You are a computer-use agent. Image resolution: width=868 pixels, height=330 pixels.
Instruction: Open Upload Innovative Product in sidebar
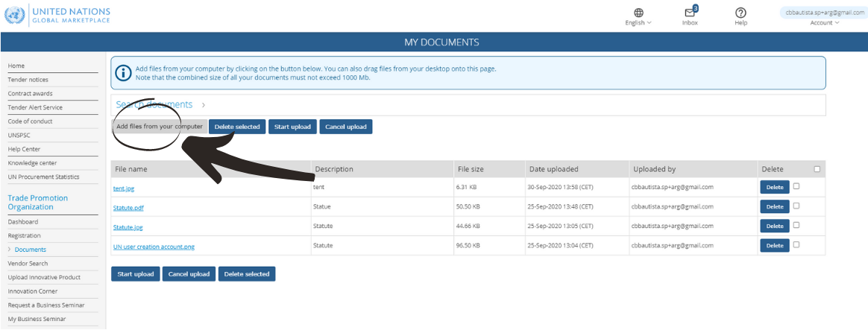coord(44,277)
